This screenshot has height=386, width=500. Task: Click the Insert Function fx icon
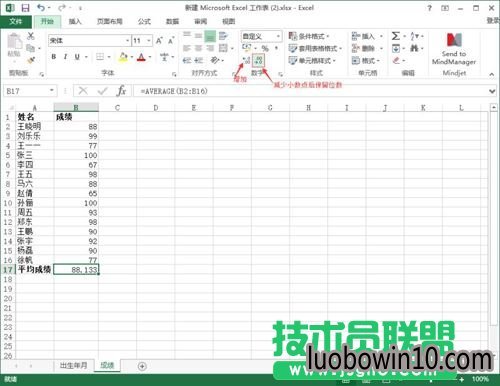[121, 91]
